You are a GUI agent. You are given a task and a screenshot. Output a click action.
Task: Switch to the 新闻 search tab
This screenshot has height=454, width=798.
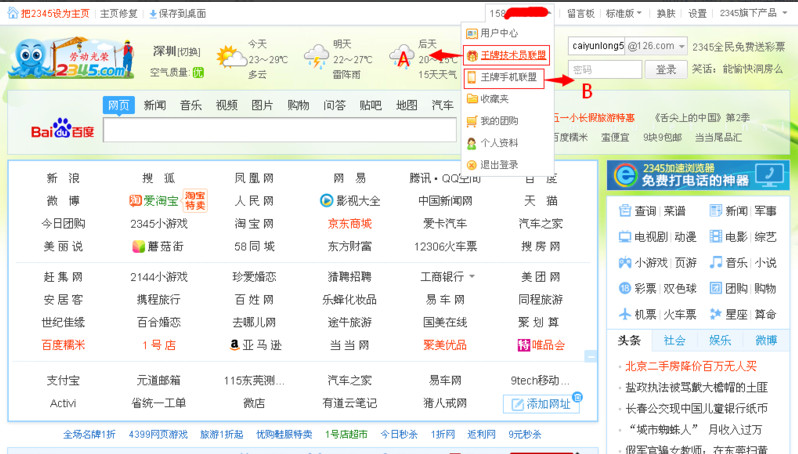[154, 105]
